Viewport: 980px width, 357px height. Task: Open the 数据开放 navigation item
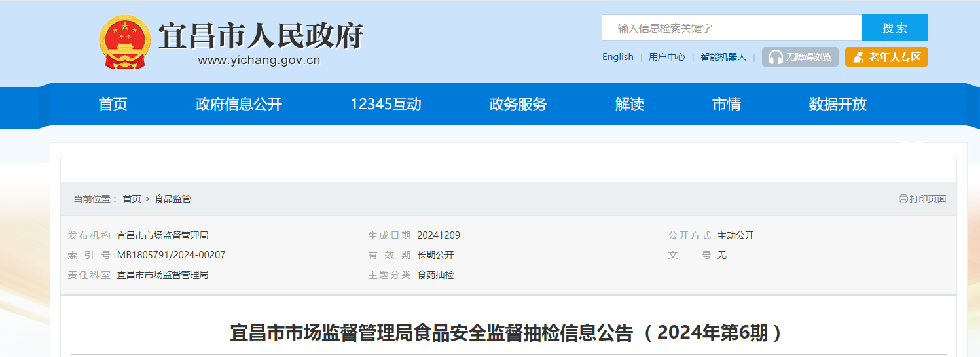(x=837, y=105)
